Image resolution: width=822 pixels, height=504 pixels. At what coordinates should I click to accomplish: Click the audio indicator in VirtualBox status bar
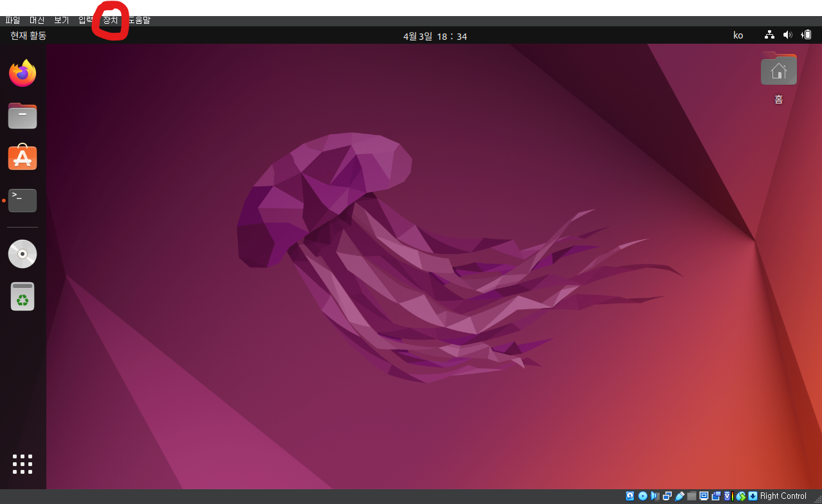click(655, 496)
